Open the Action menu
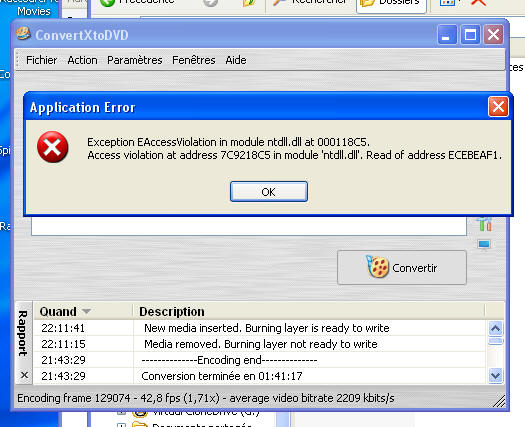This screenshot has height=427, width=525. coord(82,60)
